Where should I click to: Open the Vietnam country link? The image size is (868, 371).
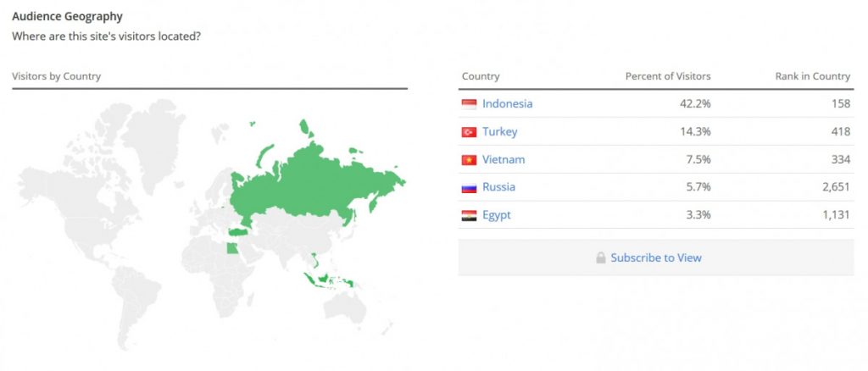[x=504, y=160]
